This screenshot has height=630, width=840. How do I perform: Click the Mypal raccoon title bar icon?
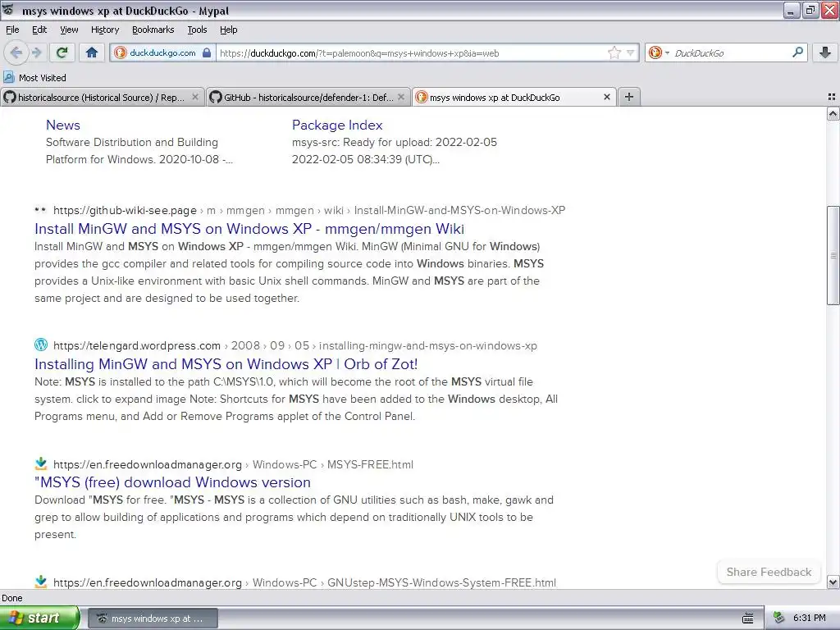point(8,10)
